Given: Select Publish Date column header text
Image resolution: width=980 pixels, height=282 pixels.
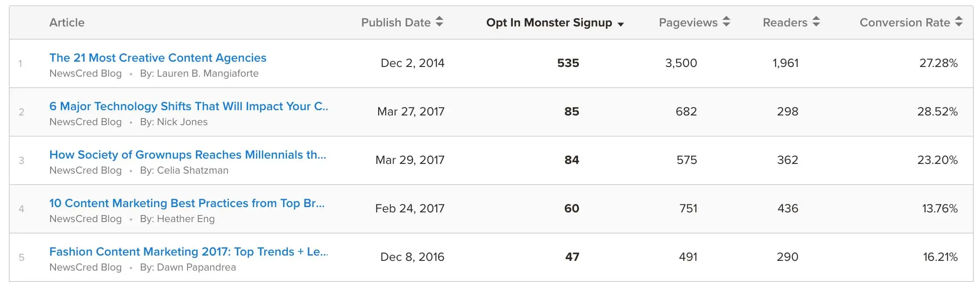Looking at the screenshot, I should point(396,22).
